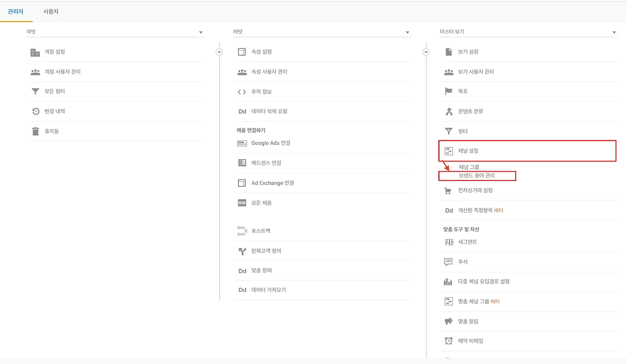
Task: Click the shopping cart icon beside 전자상거래 설정
Action: 448,191
